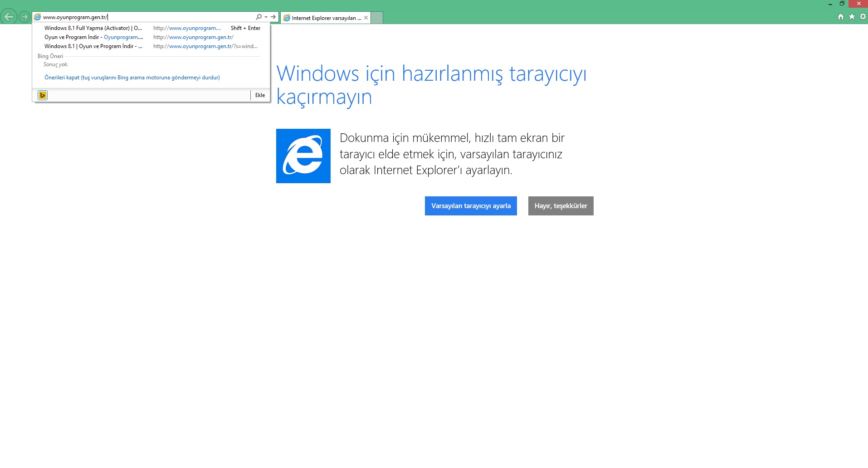The width and height of the screenshot is (868, 468).
Task: Click the page icon in the address bar
Action: (38, 17)
